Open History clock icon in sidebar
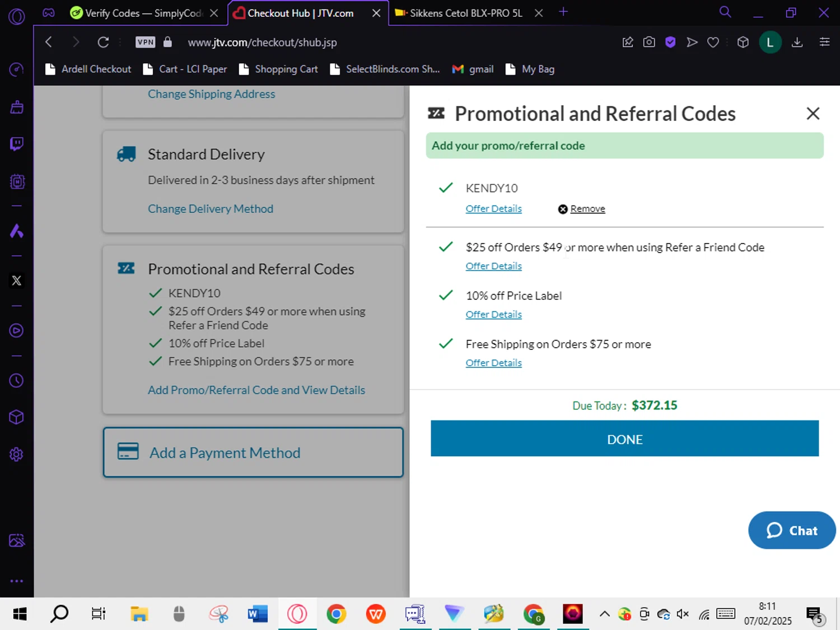Viewport: 840px width, 630px height. [17, 381]
